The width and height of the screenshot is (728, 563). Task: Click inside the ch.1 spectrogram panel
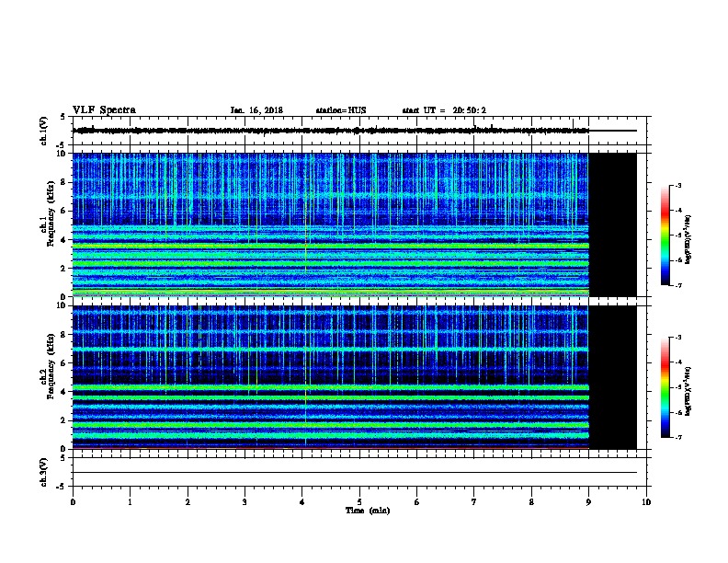(331, 224)
